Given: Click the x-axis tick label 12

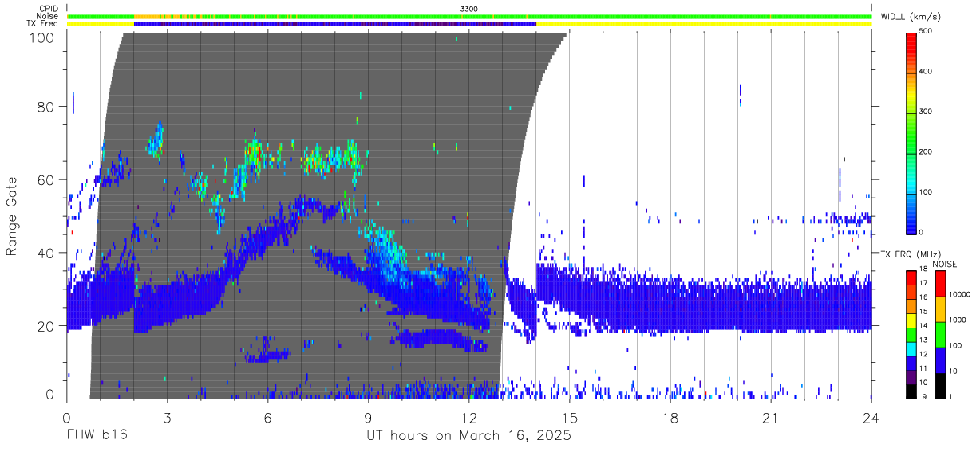Looking at the screenshot, I should [468, 418].
